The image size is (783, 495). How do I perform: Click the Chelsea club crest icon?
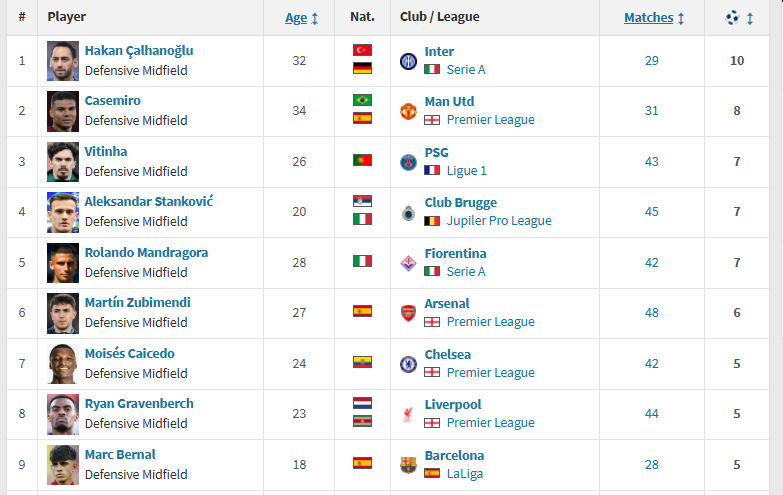(x=408, y=364)
